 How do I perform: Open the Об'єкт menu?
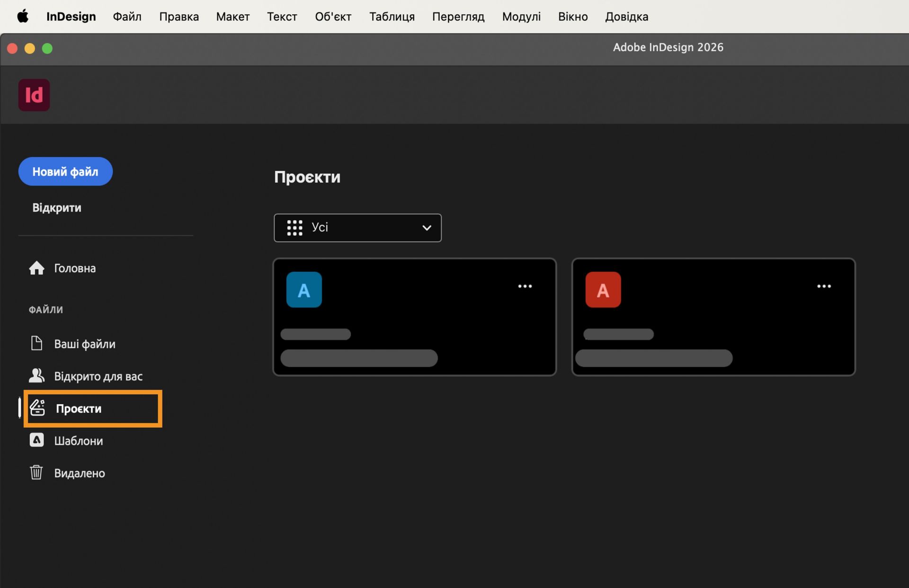[333, 17]
